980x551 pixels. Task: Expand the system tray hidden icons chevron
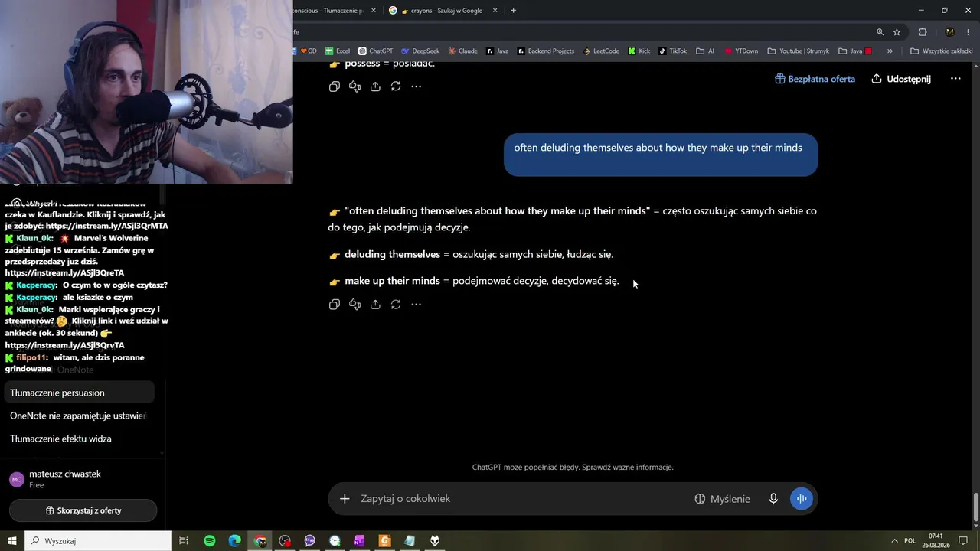coord(893,541)
